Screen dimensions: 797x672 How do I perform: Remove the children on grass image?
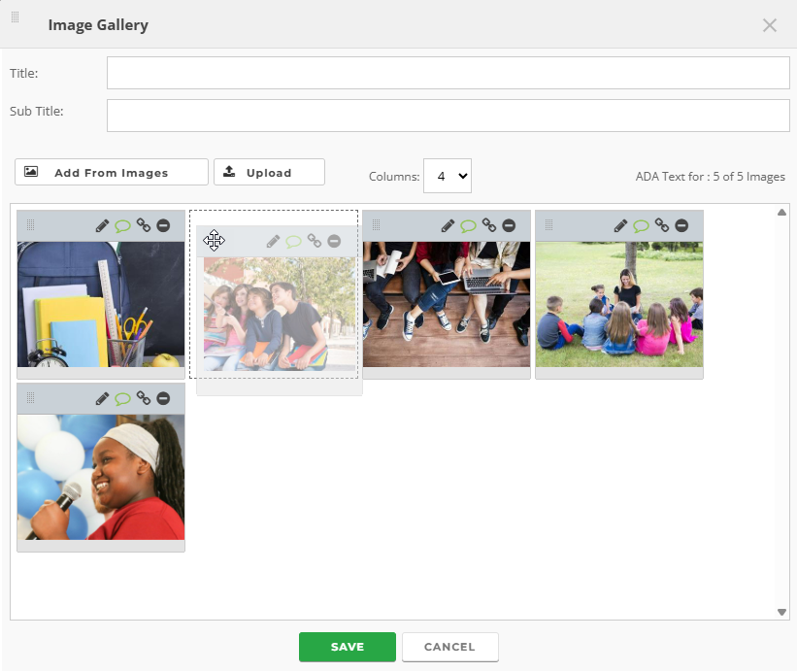pos(681,225)
